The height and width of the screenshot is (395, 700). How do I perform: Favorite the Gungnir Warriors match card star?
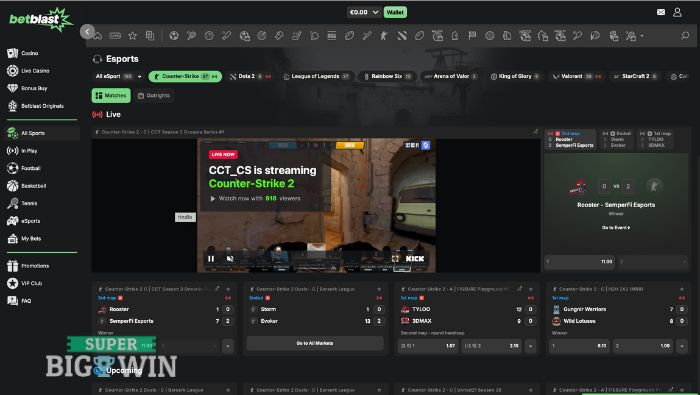(x=682, y=289)
